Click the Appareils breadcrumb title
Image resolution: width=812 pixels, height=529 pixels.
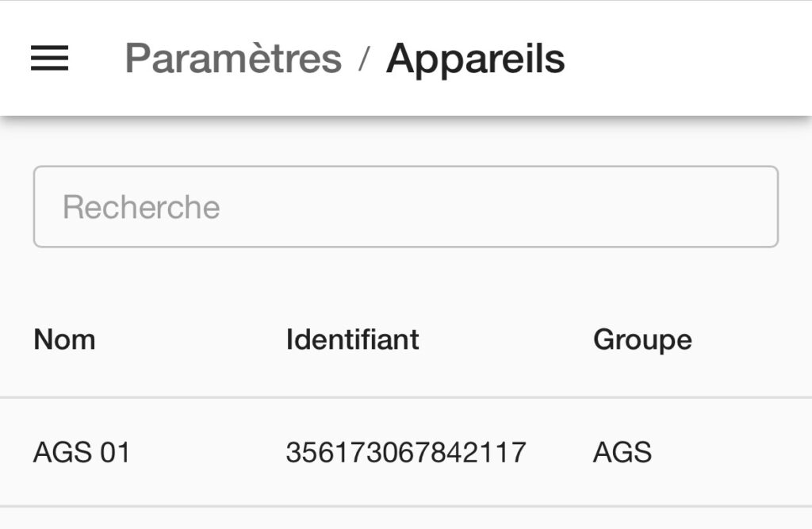click(475, 58)
